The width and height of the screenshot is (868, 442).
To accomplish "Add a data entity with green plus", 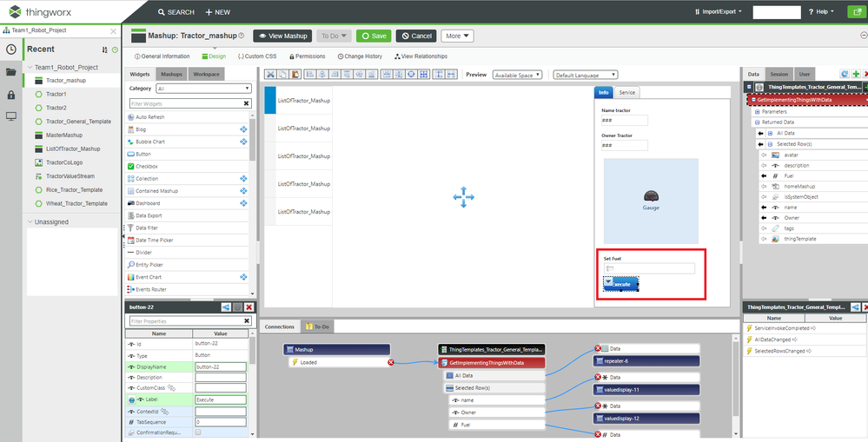I will (x=856, y=74).
